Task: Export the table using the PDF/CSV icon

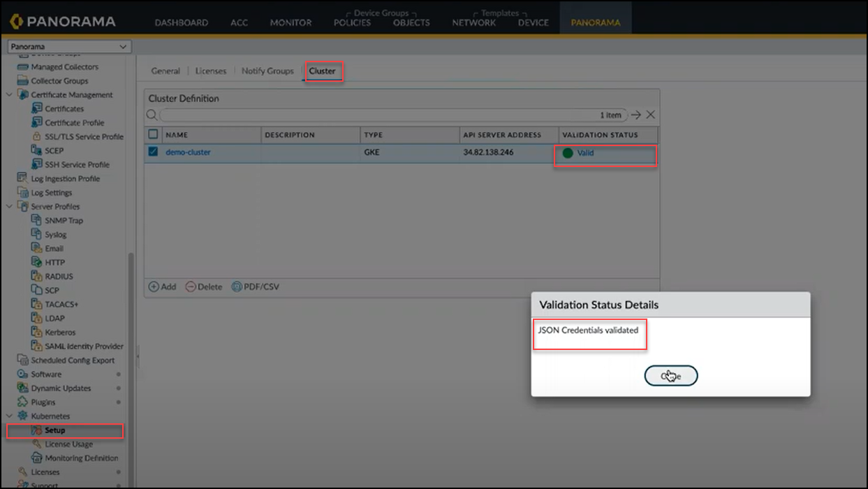Action: 237,287
